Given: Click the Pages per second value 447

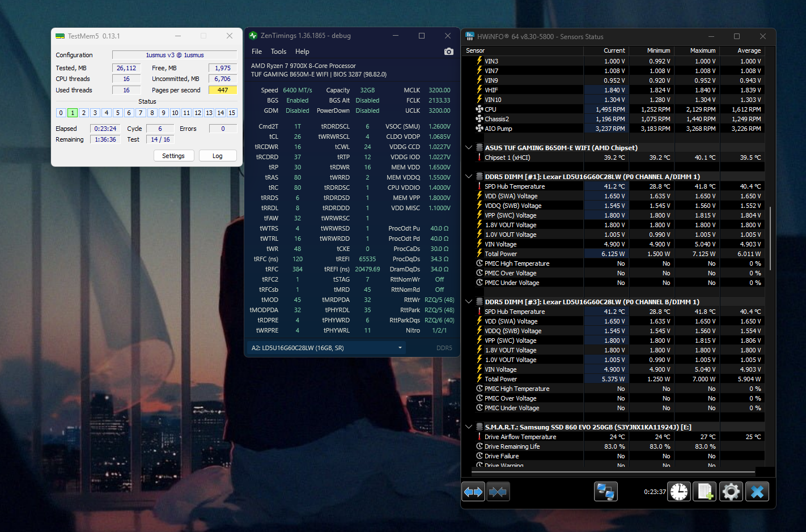Looking at the screenshot, I should click(223, 90).
